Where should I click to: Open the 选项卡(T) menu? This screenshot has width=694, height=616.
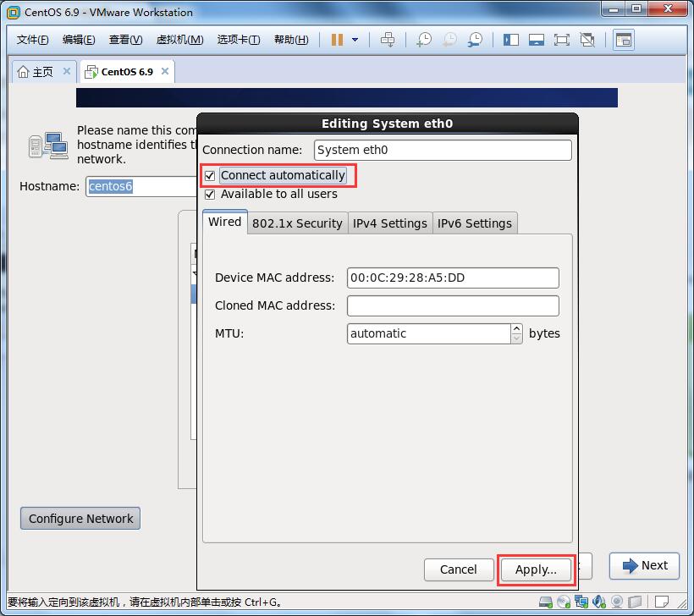click(x=239, y=40)
